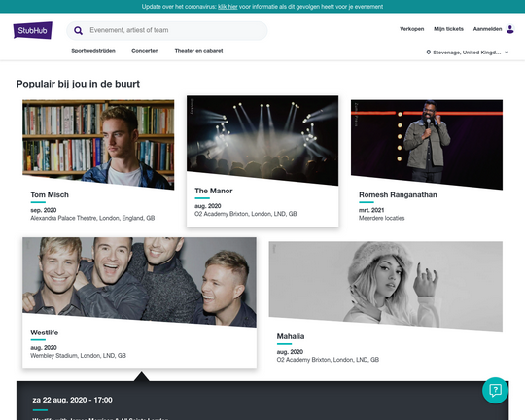Click the search magnifier icon

coord(78,30)
